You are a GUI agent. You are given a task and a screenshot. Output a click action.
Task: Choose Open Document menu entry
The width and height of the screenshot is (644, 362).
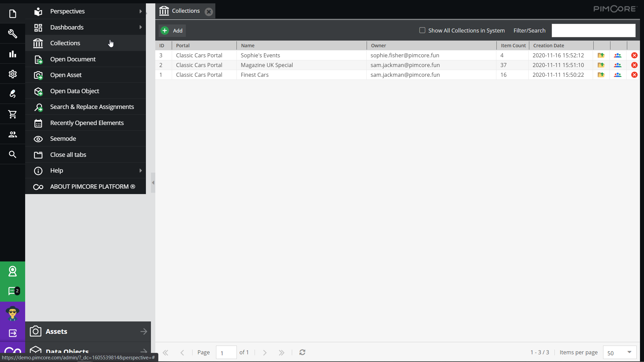pos(86,59)
